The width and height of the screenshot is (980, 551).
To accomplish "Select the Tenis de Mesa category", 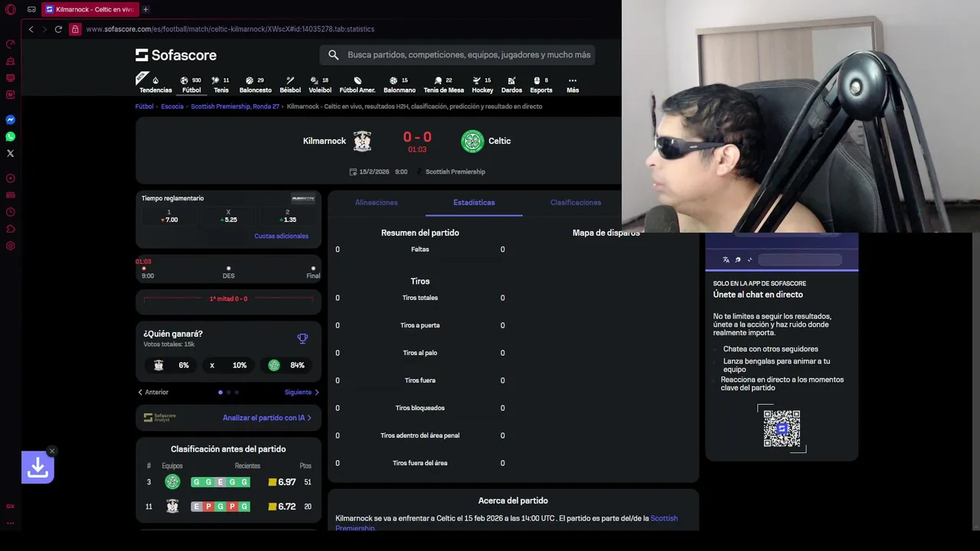I will pyautogui.click(x=443, y=84).
